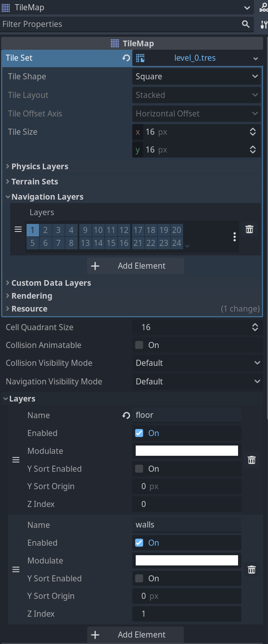Delete the Navigation Layers element with trash icon
Viewport: 268px width, 644px height.
point(249,229)
